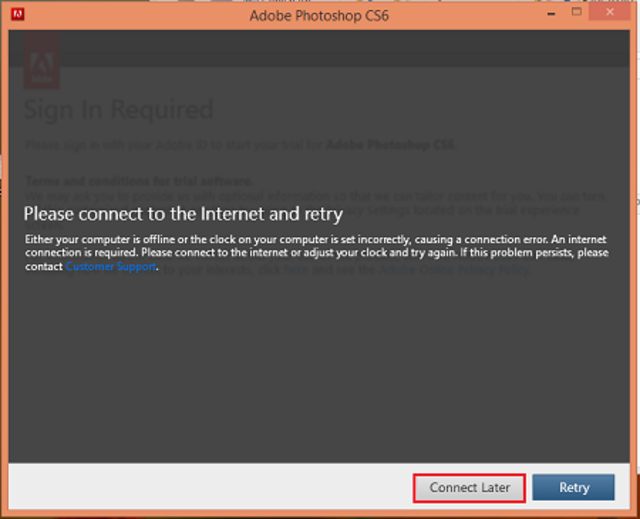Click the empty gray footer bar beside Connect Later
The width and height of the screenshot is (640, 519).
tap(200, 487)
